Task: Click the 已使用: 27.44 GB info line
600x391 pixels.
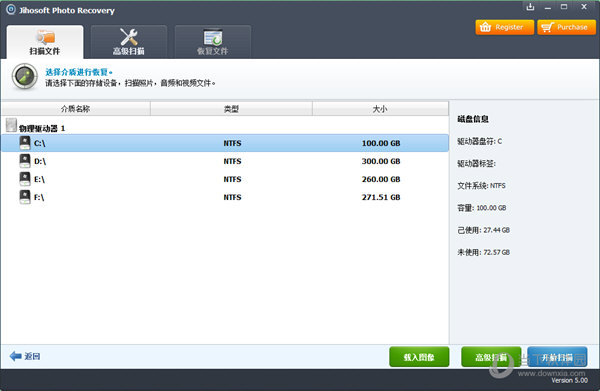Action: (x=484, y=230)
